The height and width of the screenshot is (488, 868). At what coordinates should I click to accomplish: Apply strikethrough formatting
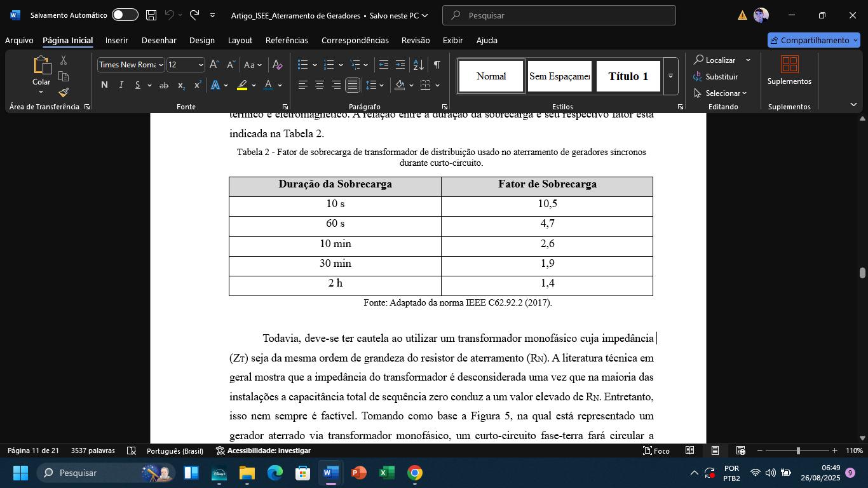(x=164, y=85)
